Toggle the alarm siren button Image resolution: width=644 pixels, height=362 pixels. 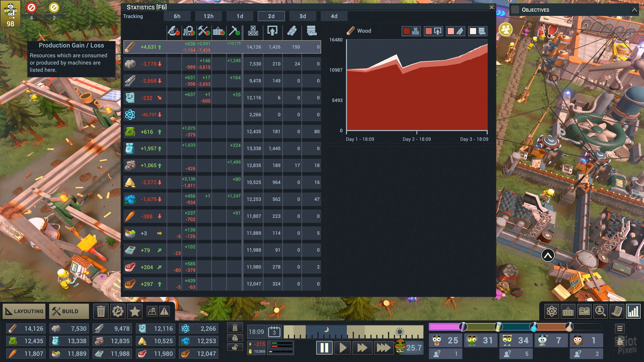tap(235, 327)
